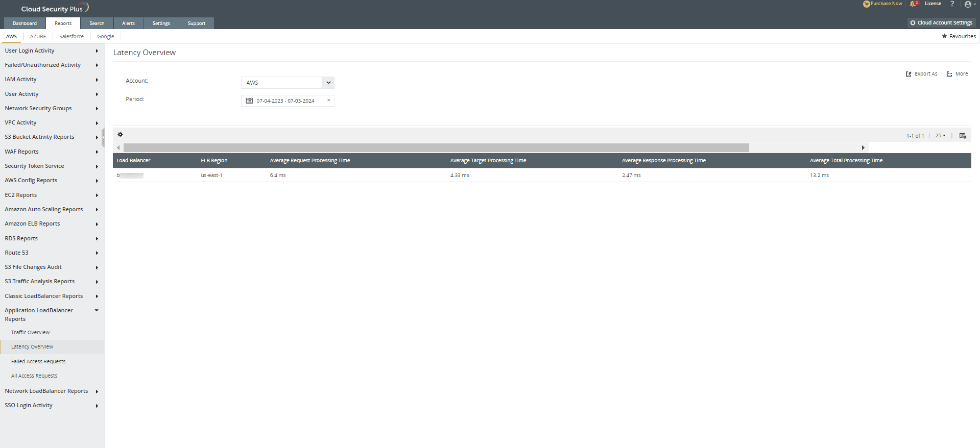This screenshot has width=980, height=448.
Task: Expand User Login Activity menu
Action: [52, 51]
